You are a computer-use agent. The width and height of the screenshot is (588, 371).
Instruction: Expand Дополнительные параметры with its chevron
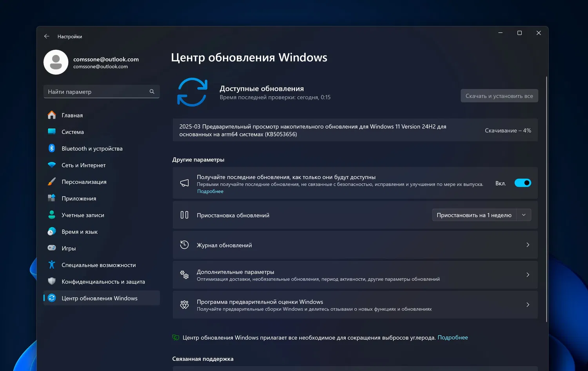pos(528,275)
